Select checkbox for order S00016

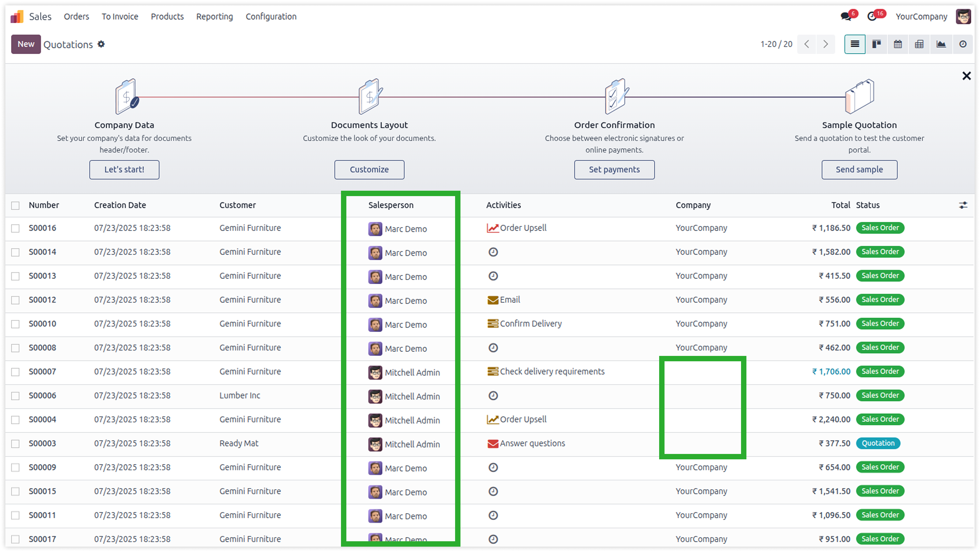15,228
